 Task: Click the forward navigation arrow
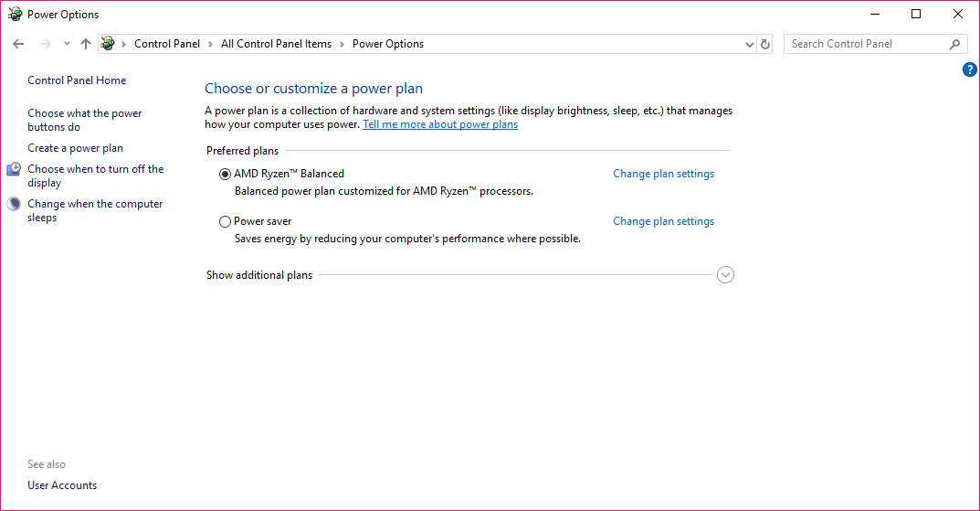point(45,44)
